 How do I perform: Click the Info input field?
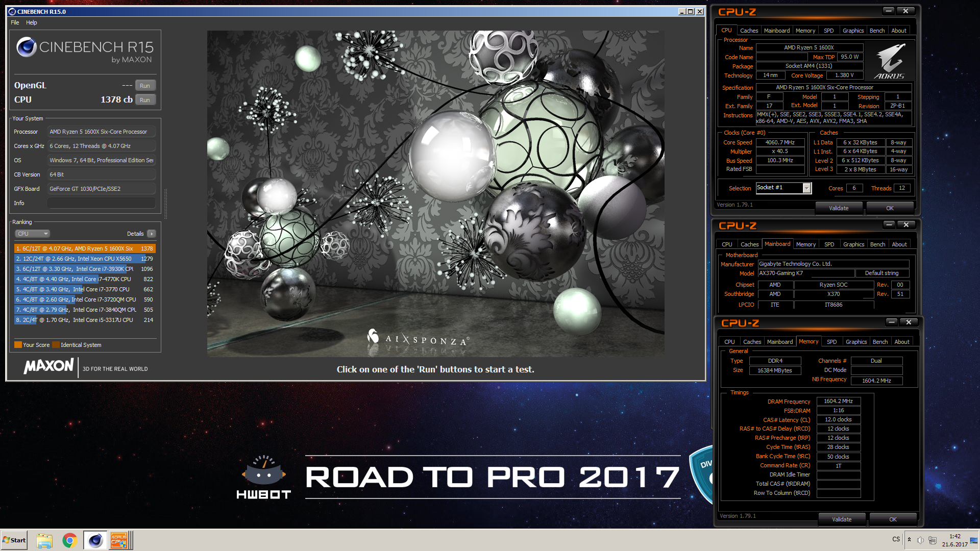[x=102, y=203]
